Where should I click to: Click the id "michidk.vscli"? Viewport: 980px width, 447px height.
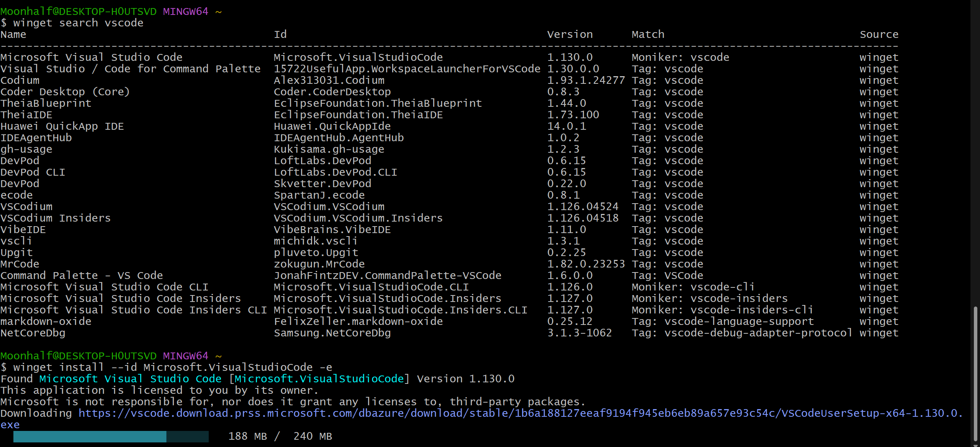316,241
